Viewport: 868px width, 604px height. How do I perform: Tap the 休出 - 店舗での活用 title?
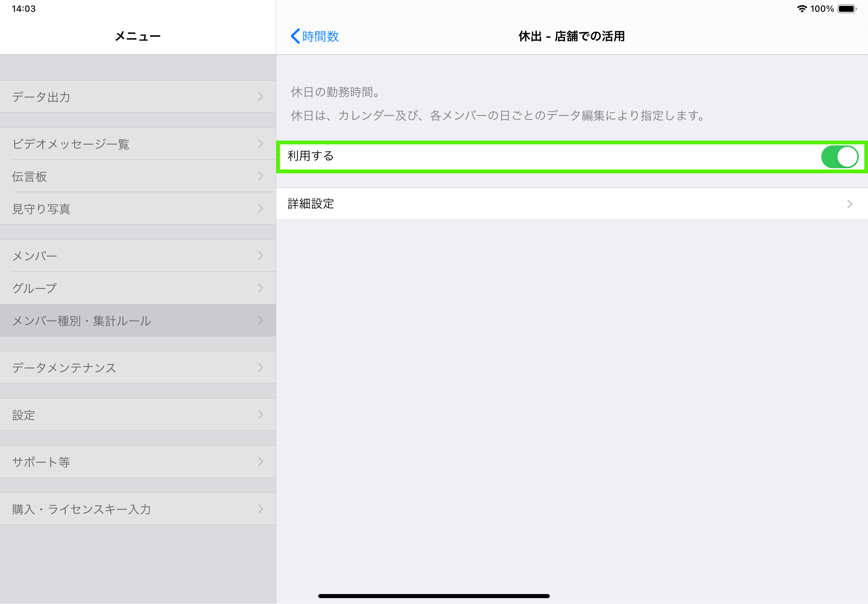572,36
